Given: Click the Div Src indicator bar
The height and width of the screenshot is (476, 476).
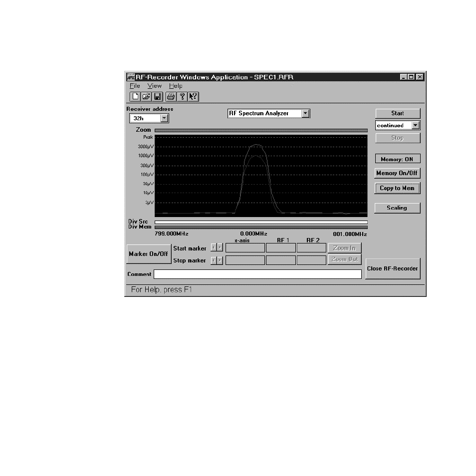Looking at the screenshot, I should pos(261,222).
